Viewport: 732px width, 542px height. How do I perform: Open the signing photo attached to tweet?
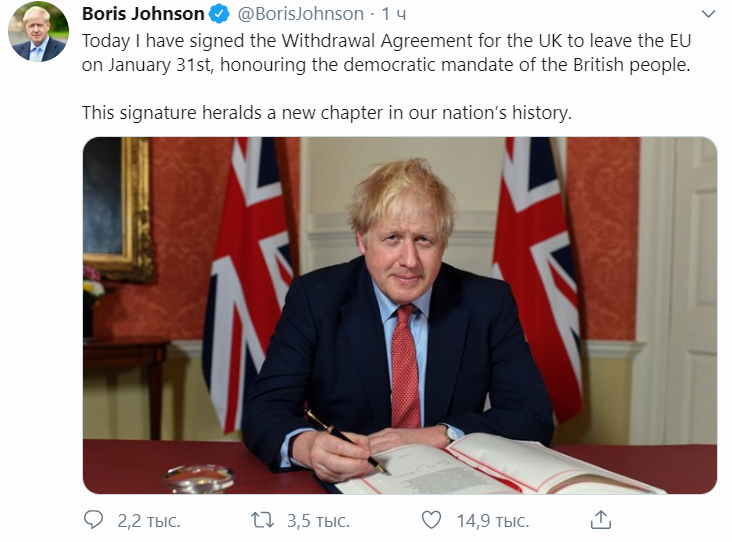[x=400, y=315]
